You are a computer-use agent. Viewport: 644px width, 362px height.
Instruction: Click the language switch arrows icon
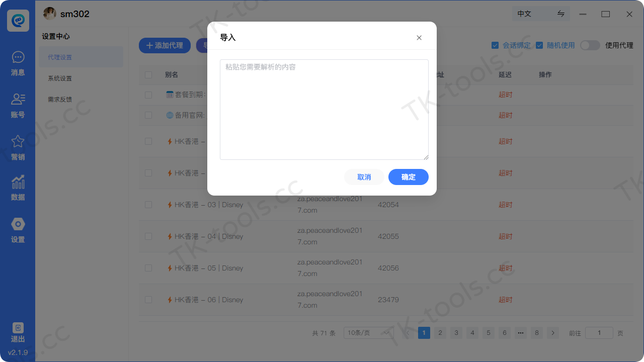(561, 14)
